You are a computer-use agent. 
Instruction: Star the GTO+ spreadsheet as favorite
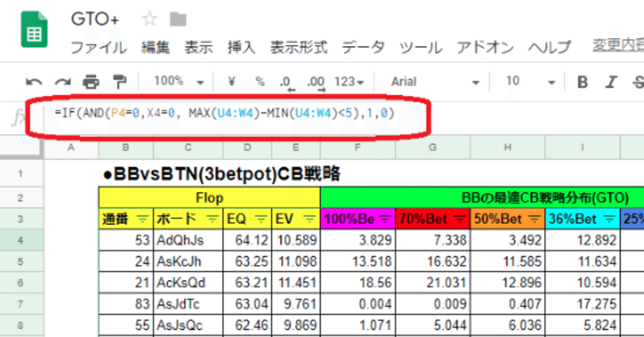[x=148, y=19]
